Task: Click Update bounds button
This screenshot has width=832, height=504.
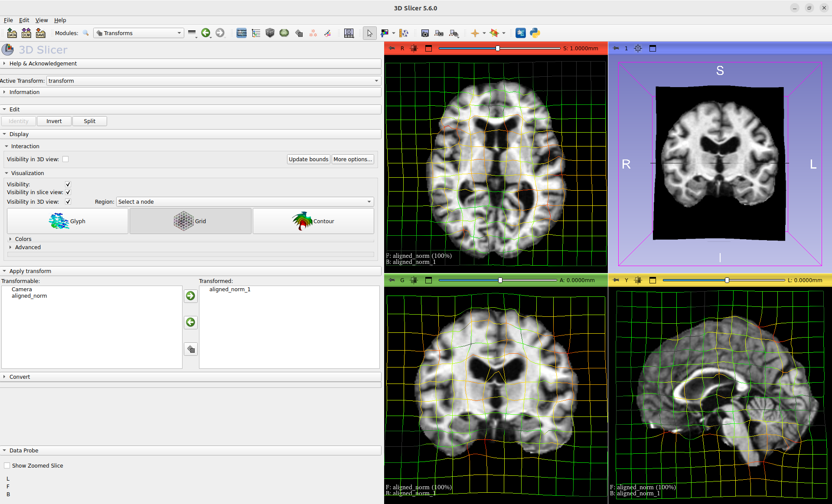Action: click(309, 159)
